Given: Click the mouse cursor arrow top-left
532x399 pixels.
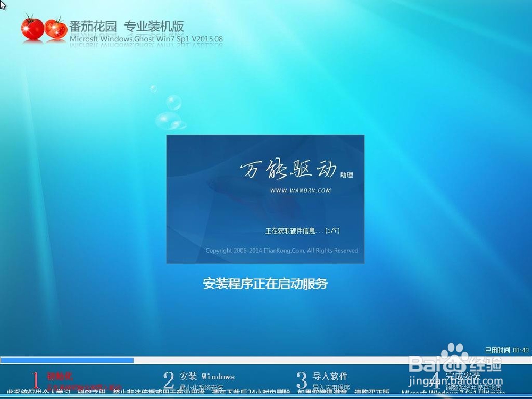Looking at the screenshot, I should [3, 4].
